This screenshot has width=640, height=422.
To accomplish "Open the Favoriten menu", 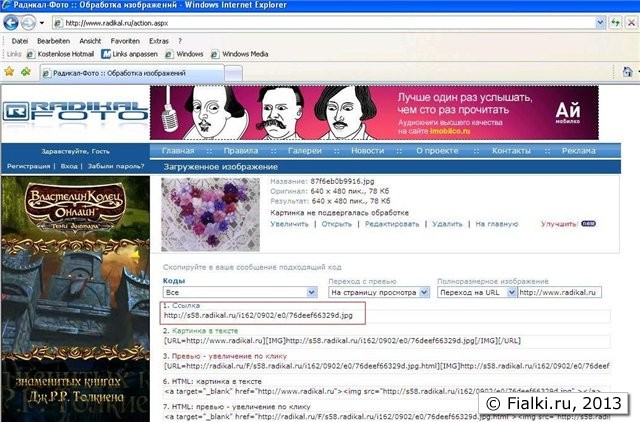I will pyautogui.click(x=125, y=41).
